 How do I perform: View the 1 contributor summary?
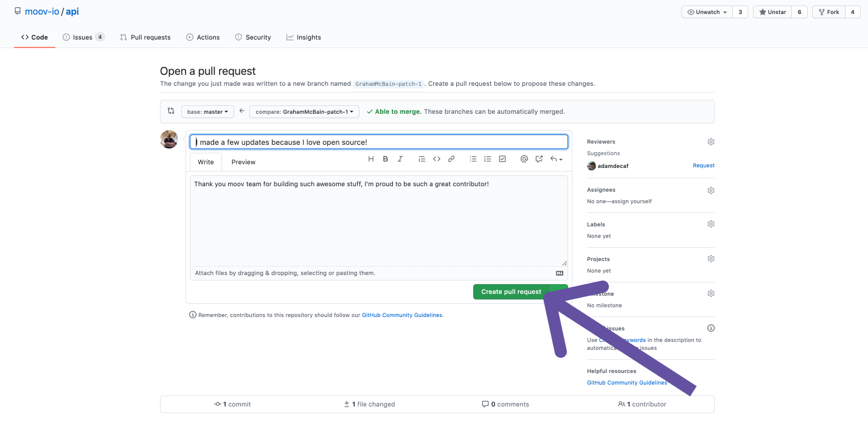click(642, 404)
